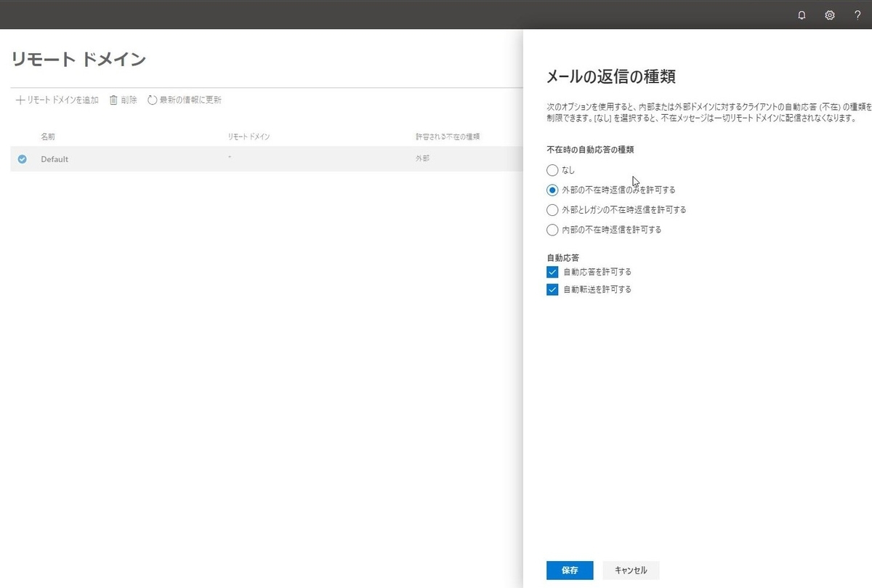
Task: Open the help question mark
Action: point(857,15)
